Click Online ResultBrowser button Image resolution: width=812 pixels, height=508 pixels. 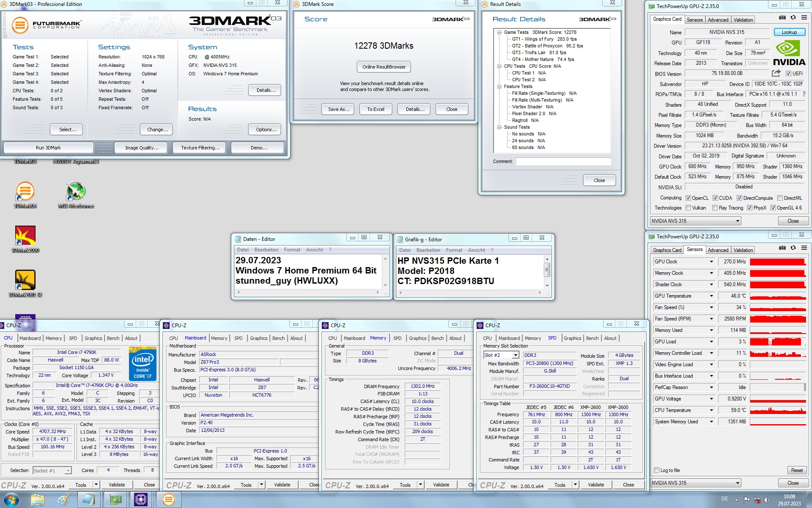click(x=384, y=67)
